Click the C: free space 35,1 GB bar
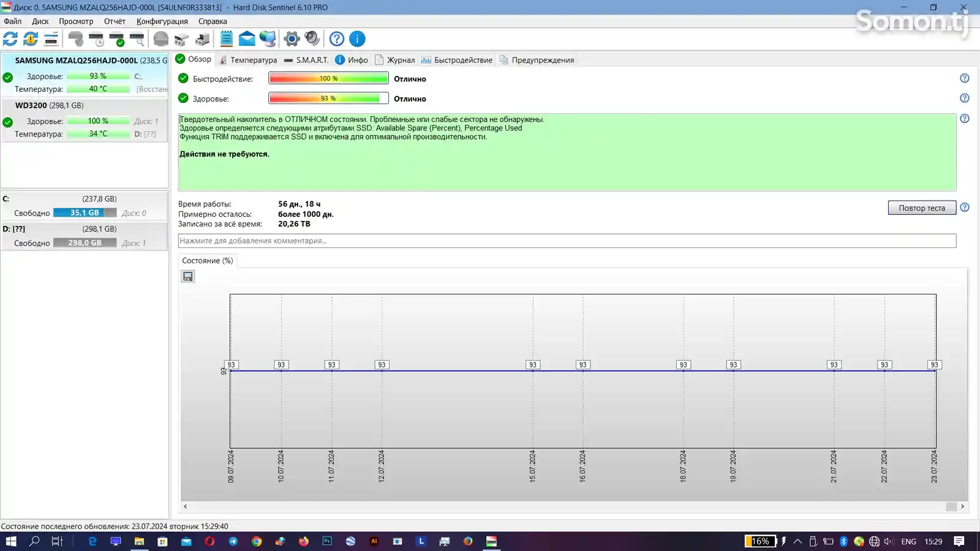Image resolution: width=980 pixels, height=551 pixels. pyautogui.click(x=85, y=212)
